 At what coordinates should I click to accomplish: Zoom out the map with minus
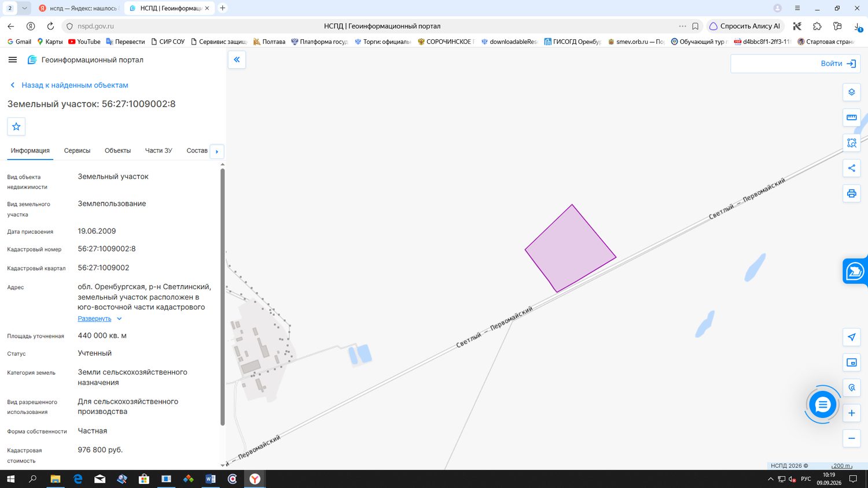tap(852, 438)
